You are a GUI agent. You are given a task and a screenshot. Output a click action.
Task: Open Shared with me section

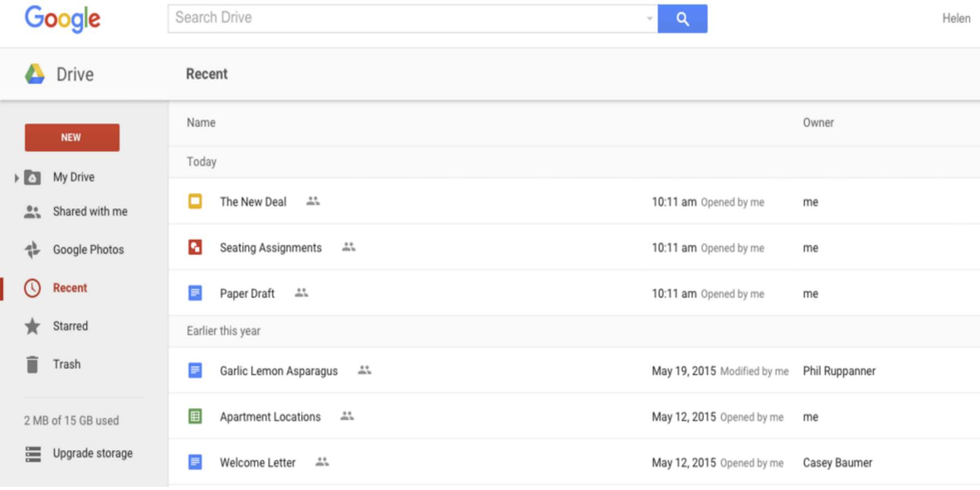90,211
